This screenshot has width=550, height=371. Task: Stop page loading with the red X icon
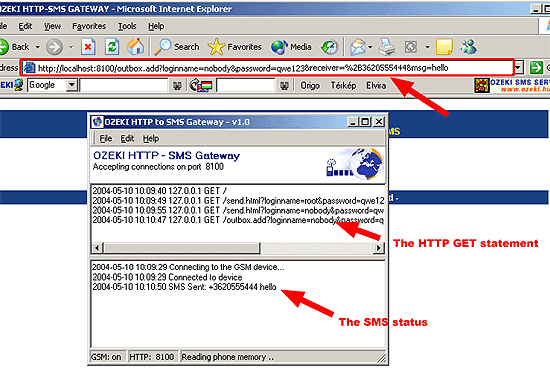click(x=88, y=47)
